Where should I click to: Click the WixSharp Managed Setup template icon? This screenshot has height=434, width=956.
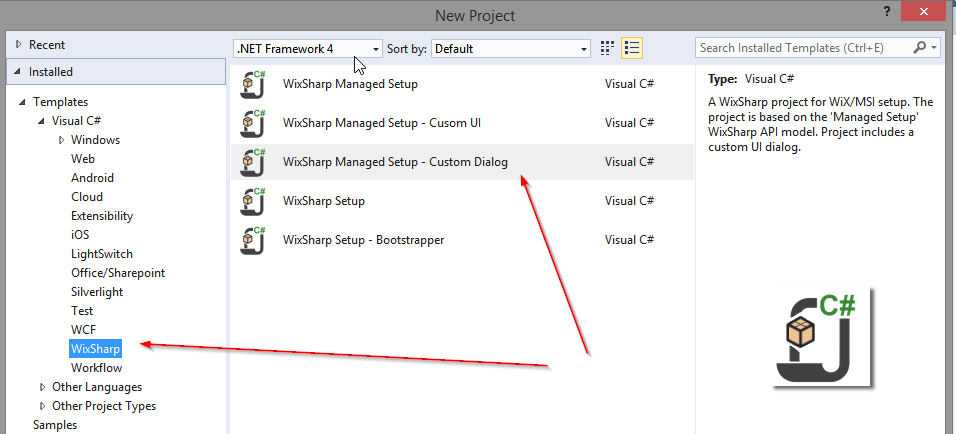click(252, 85)
